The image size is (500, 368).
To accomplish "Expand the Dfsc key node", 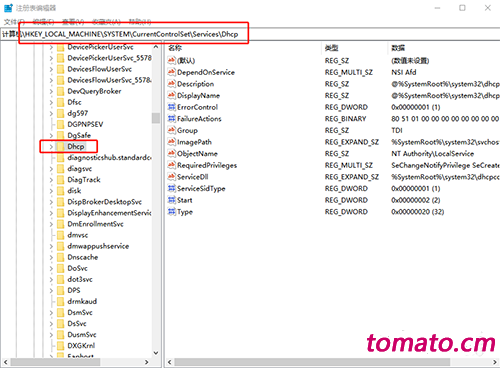I will tap(51, 102).
